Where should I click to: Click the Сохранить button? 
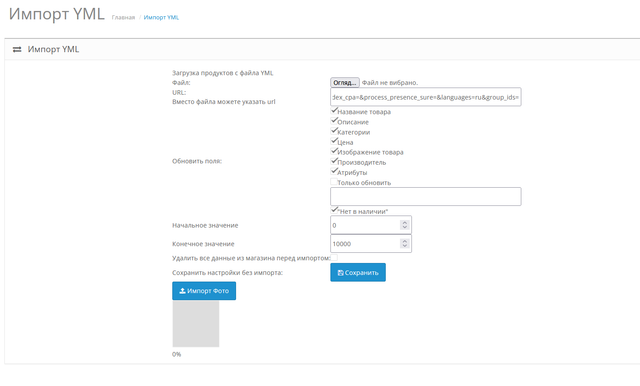click(x=358, y=273)
